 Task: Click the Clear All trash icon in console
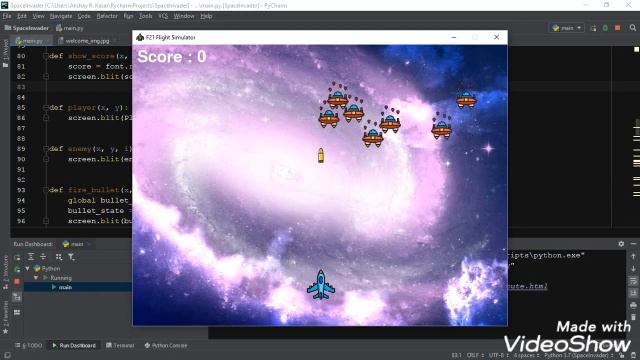[x=633, y=317]
